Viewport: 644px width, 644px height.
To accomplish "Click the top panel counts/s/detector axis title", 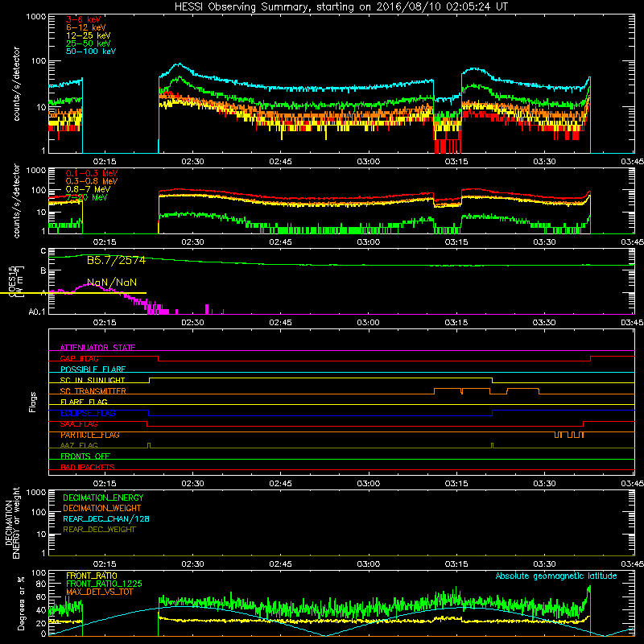I will click(16, 84).
